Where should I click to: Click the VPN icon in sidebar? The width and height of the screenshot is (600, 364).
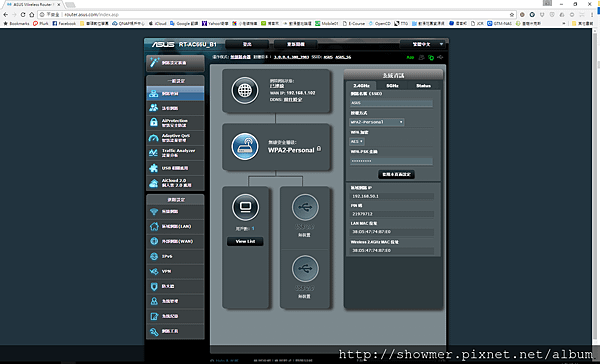coord(154,271)
